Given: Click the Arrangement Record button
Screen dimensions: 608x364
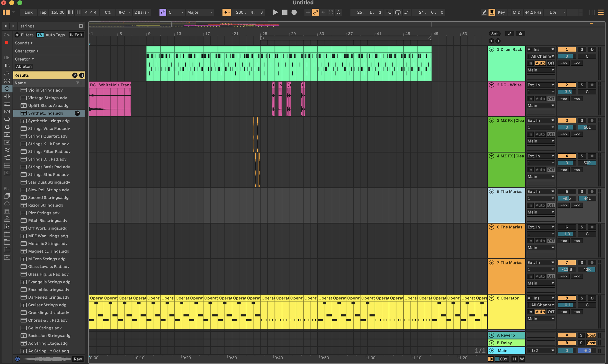Looking at the screenshot, I should tap(294, 12).
